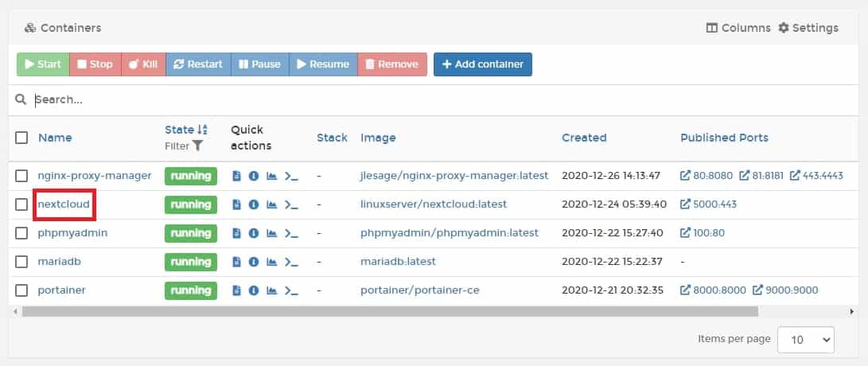Open the nginx-proxy-manager container link
This screenshot has width=868, height=366.
point(95,176)
